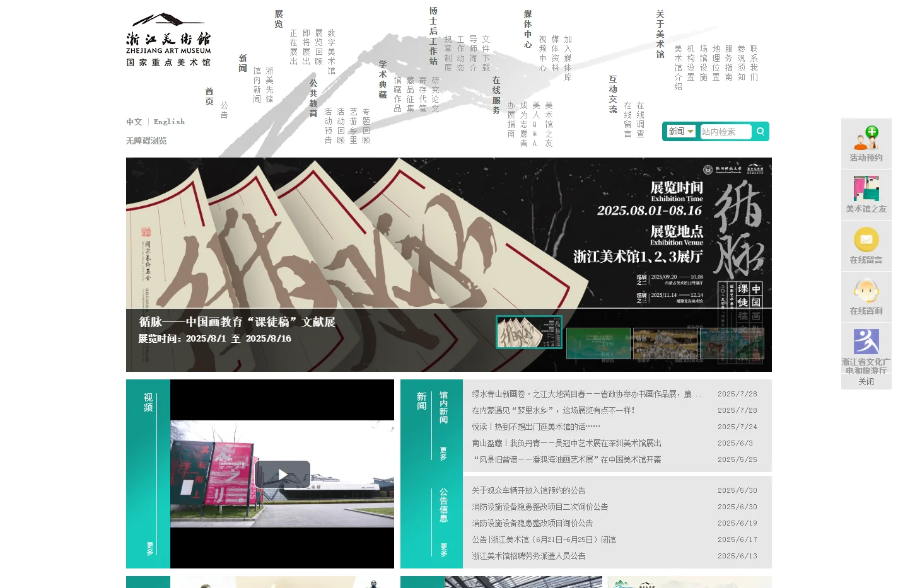Image resolution: width=898 pixels, height=588 pixels.
Task: Click the search magnifier icon
Action: (x=761, y=132)
